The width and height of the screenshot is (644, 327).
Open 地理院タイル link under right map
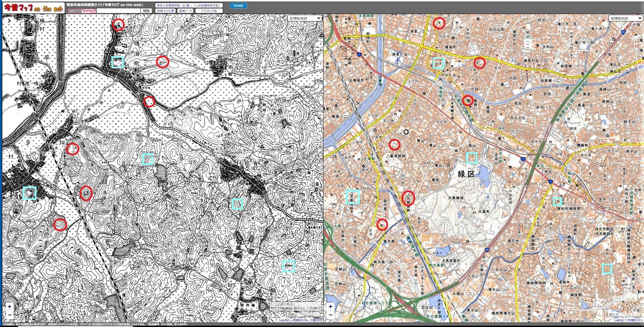point(635,320)
